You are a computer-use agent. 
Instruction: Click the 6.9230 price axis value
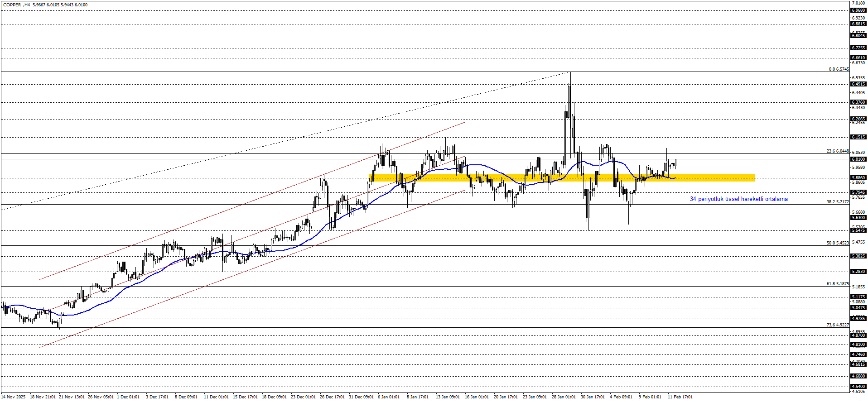coord(858,18)
